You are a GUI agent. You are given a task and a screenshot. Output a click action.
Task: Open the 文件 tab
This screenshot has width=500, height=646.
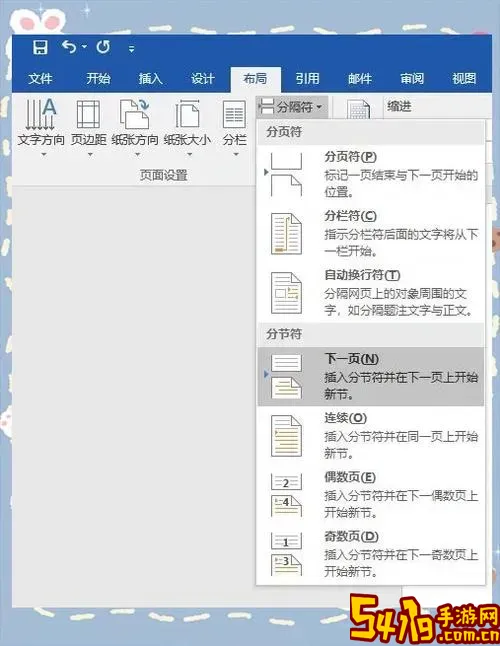(x=40, y=78)
